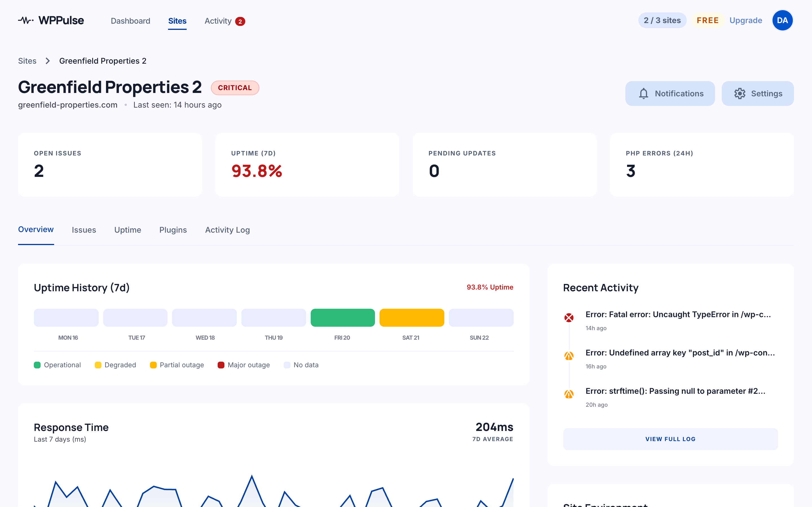The height and width of the screenshot is (507, 812).
Task: Open site Settings via the gear icon
Action: (x=740, y=93)
